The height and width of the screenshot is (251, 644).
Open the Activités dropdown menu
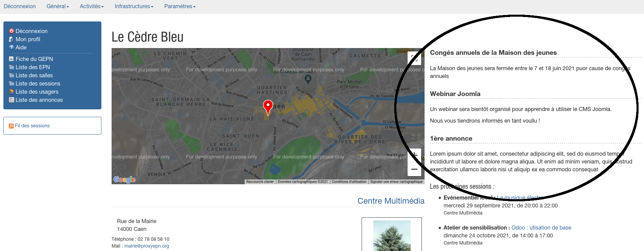[92, 6]
